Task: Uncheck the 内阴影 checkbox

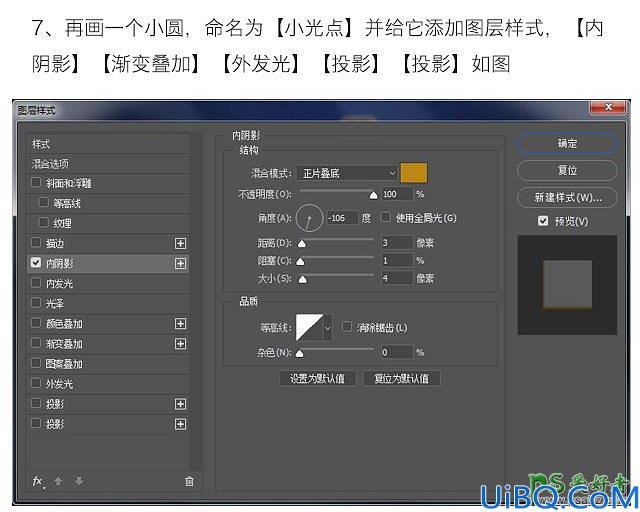Action: pyautogui.click(x=36, y=263)
